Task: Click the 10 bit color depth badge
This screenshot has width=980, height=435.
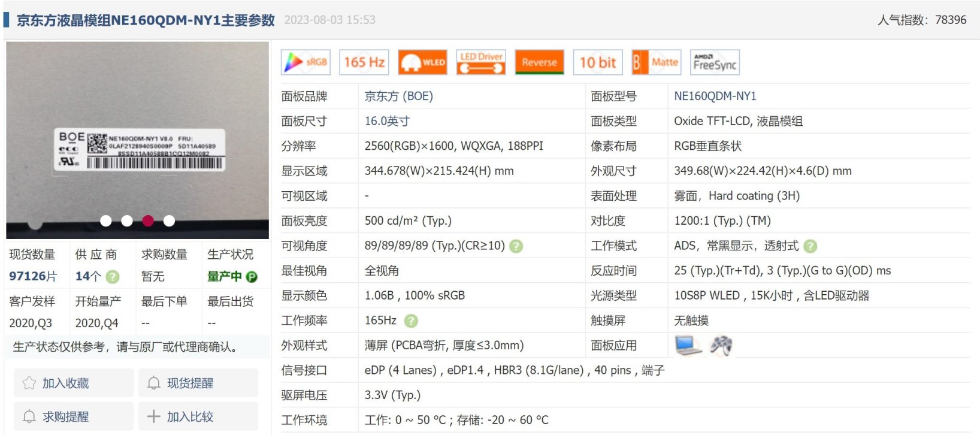Action: pyautogui.click(x=598, y=62)
